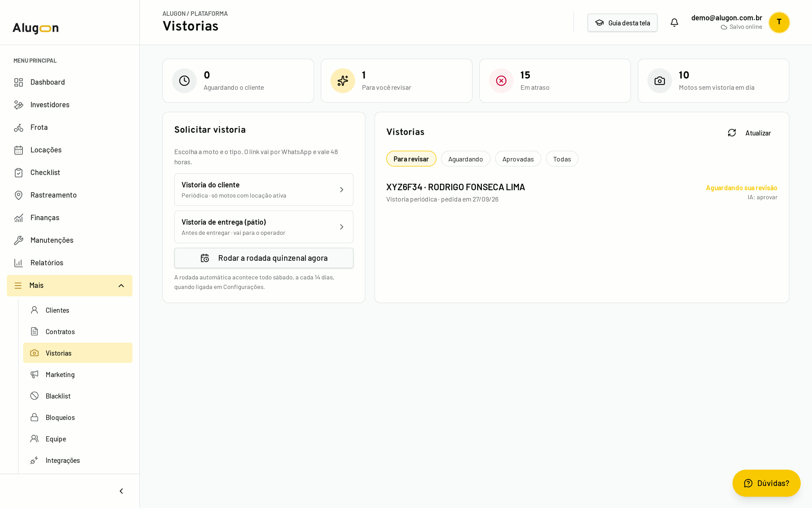This screenshot has width=812, height=508.
Task: Go to the Vistorias menu item
Action: [78, 353]
